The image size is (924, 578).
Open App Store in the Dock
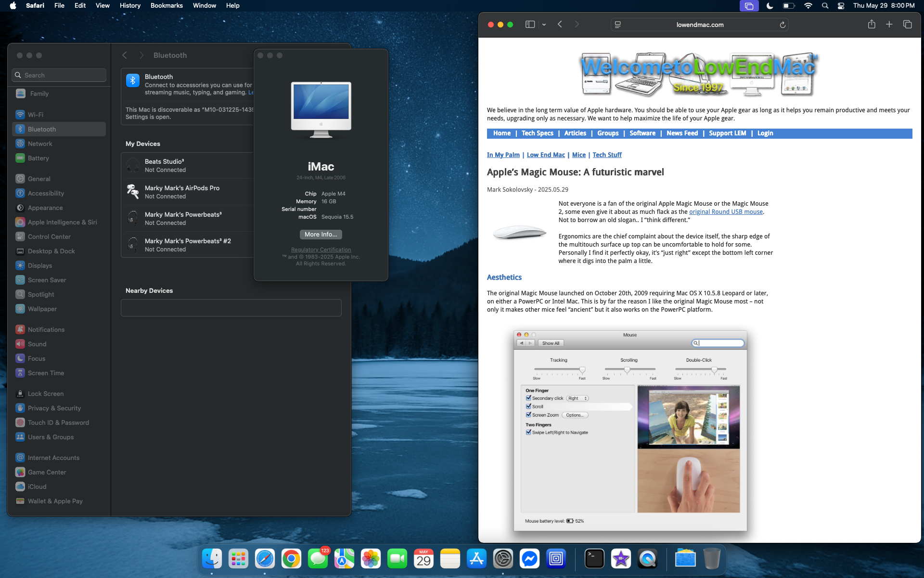point(476,559)
